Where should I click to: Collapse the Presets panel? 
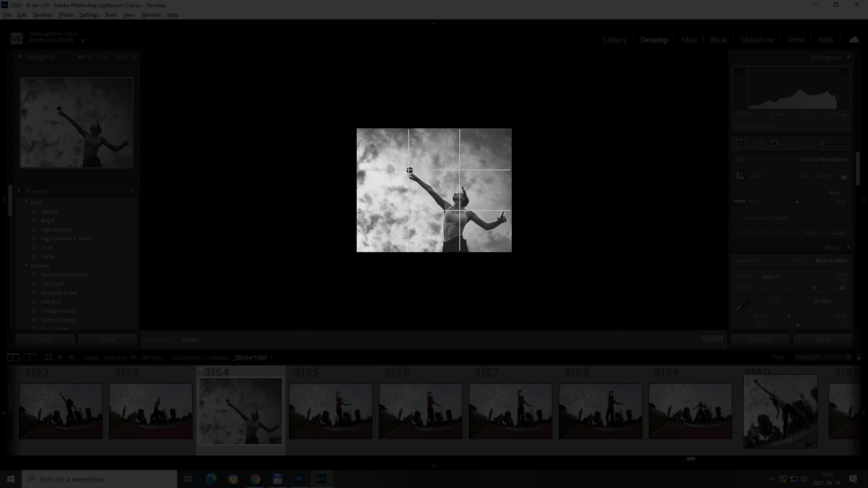point(19,192)
